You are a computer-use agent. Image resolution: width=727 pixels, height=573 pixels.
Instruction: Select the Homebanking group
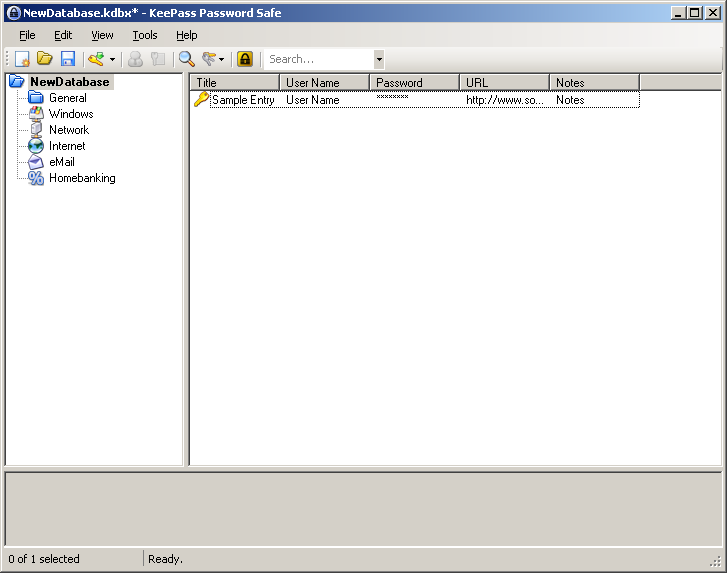coord(82,178)
